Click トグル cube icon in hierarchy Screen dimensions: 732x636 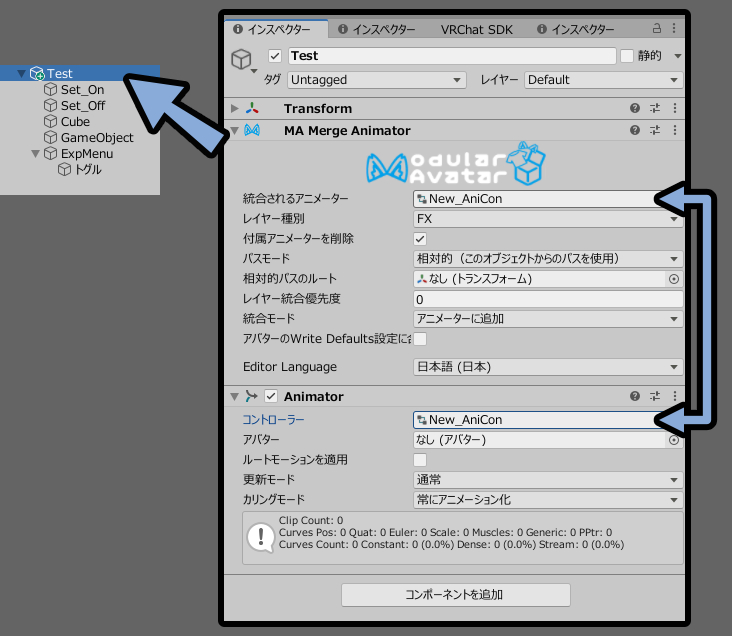64,170
